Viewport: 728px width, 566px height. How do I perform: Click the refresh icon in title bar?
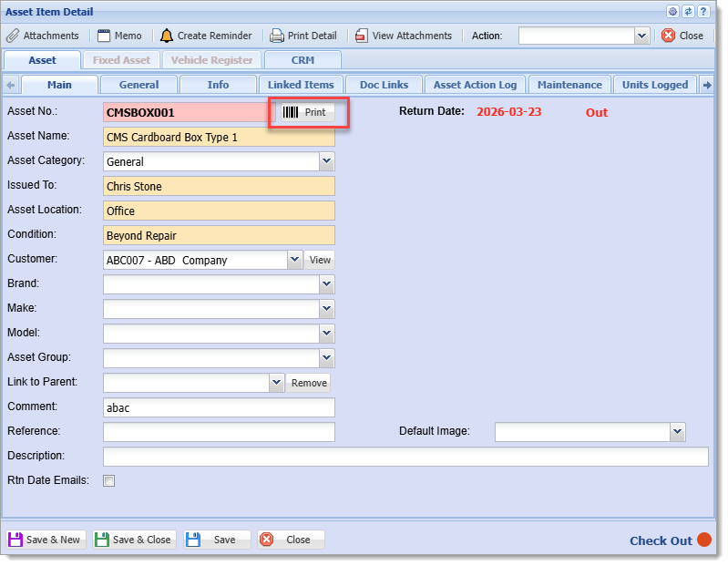689,12
